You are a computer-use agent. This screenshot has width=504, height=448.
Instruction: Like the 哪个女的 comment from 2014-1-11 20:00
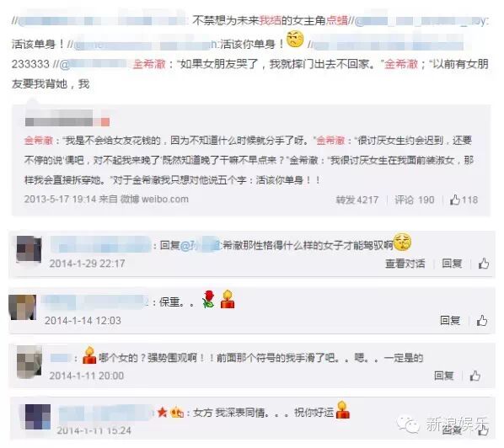[x=475, y=376]
